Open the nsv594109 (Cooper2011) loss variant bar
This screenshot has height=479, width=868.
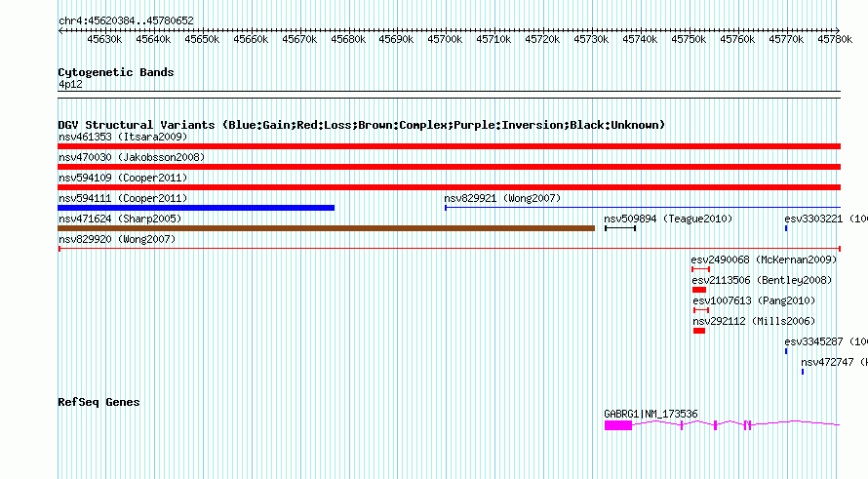point(449,187)
